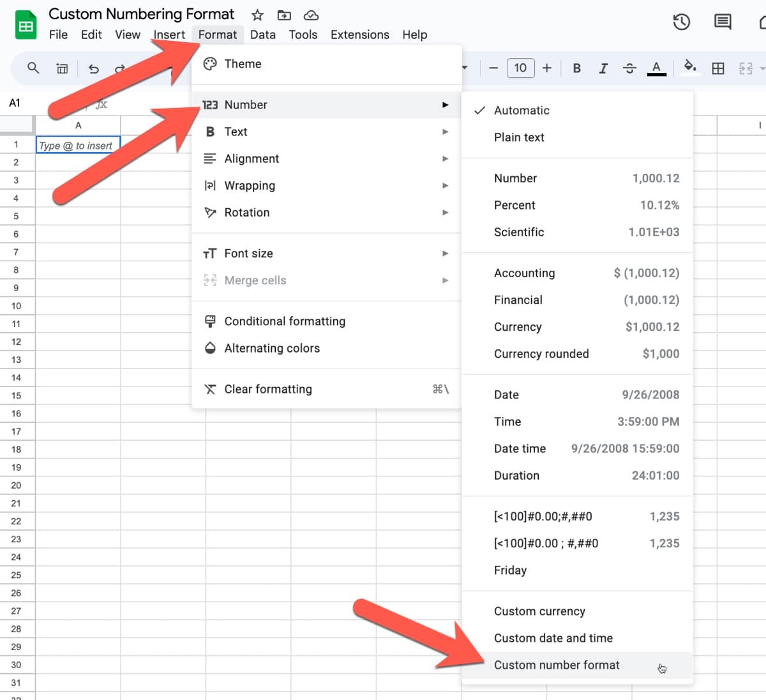The image size is (766, 700).
Task: Expand the Alignment submenu
Action: [x=252, y=158]
